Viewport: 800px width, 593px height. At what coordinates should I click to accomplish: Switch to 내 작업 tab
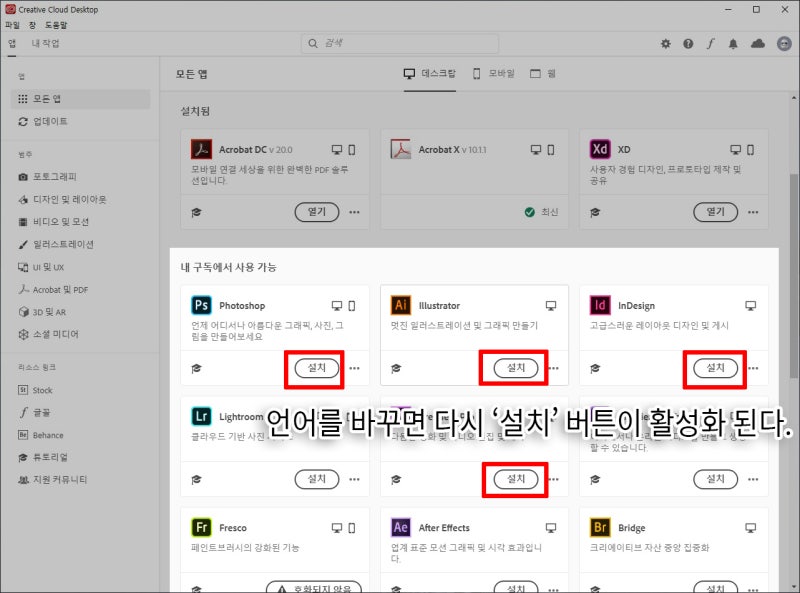click(x=45, y=43)
